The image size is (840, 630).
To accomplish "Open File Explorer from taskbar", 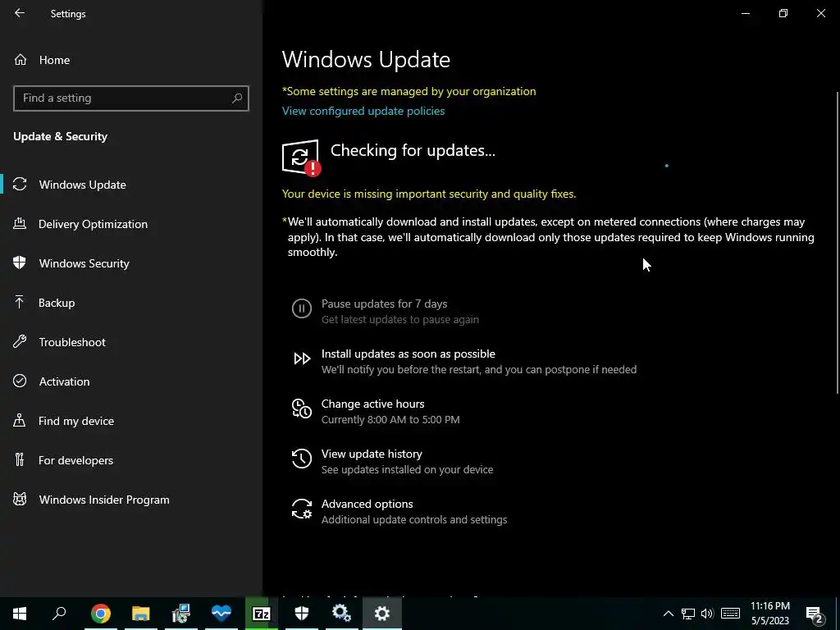I will 141,613.
